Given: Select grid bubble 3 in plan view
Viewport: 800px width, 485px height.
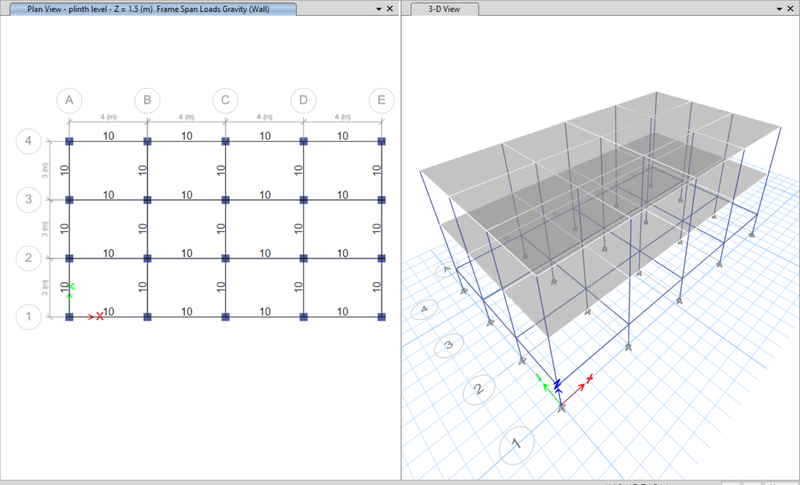Looking at the screenshot, I should click(x=29, y=199).
